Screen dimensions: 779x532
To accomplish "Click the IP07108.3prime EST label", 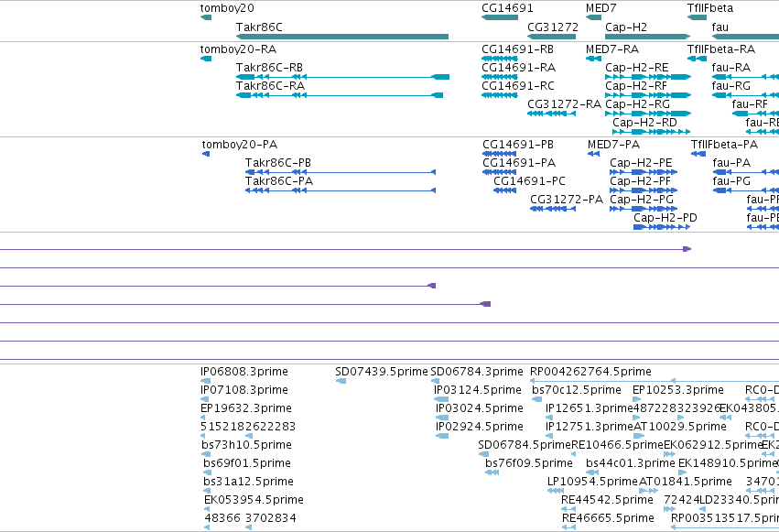I will 244,390.
